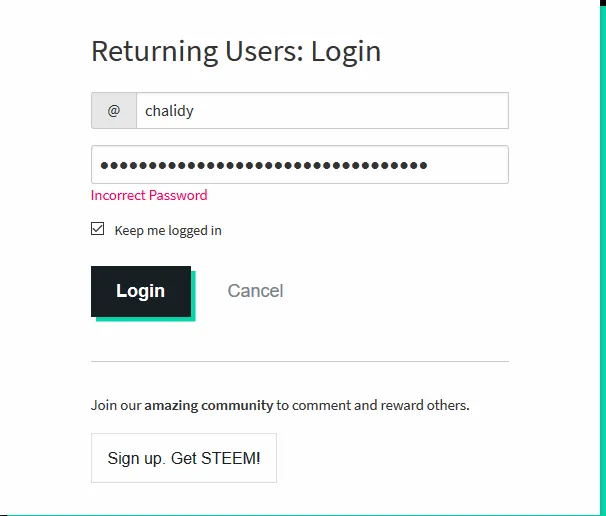Image resolution: width=606 pixels, height=516 pixels.
Task: Cancel the login dialog
Action: click(x=255, y=291)
